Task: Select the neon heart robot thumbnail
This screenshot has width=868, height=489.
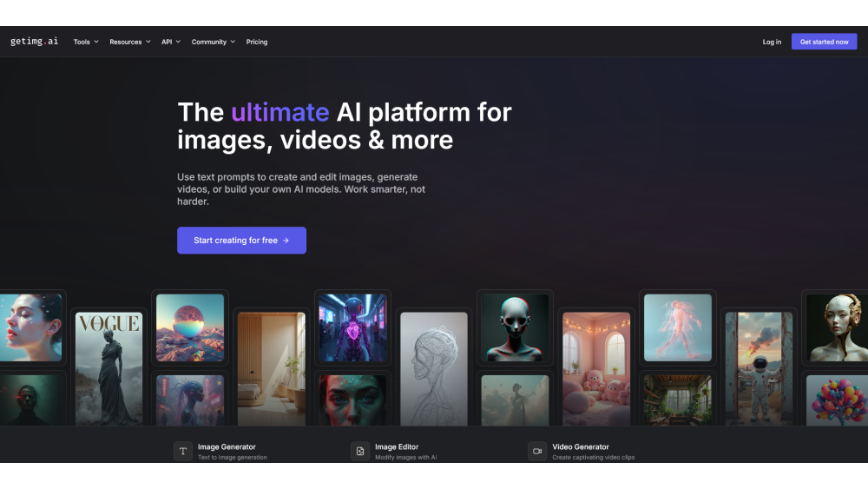Action: coord(352,327)
